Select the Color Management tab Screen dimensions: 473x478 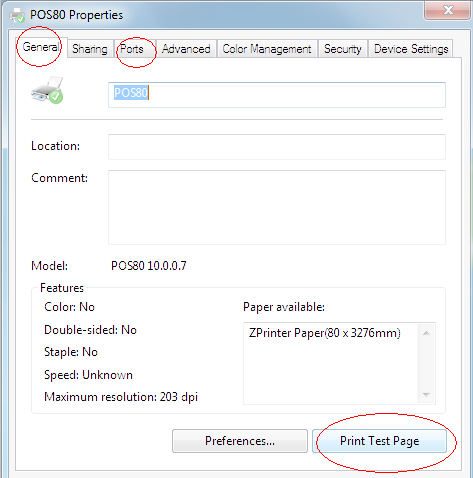267,49
